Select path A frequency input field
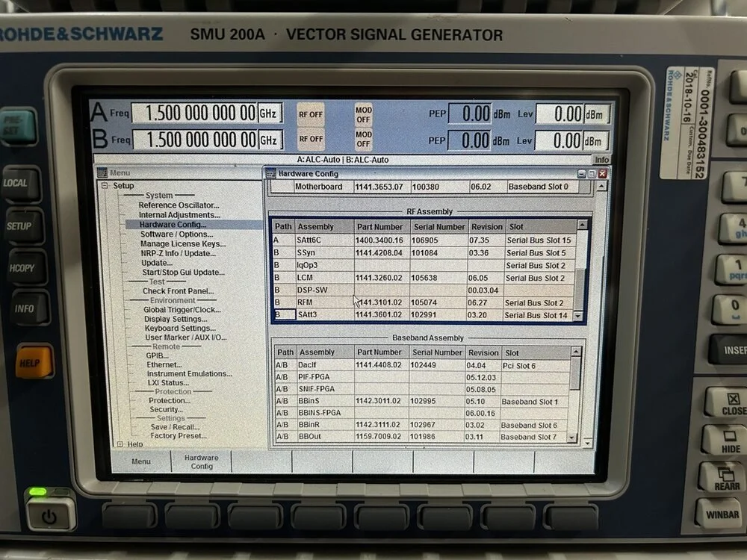This screenshot has width=747, height=560. [194, 113]
